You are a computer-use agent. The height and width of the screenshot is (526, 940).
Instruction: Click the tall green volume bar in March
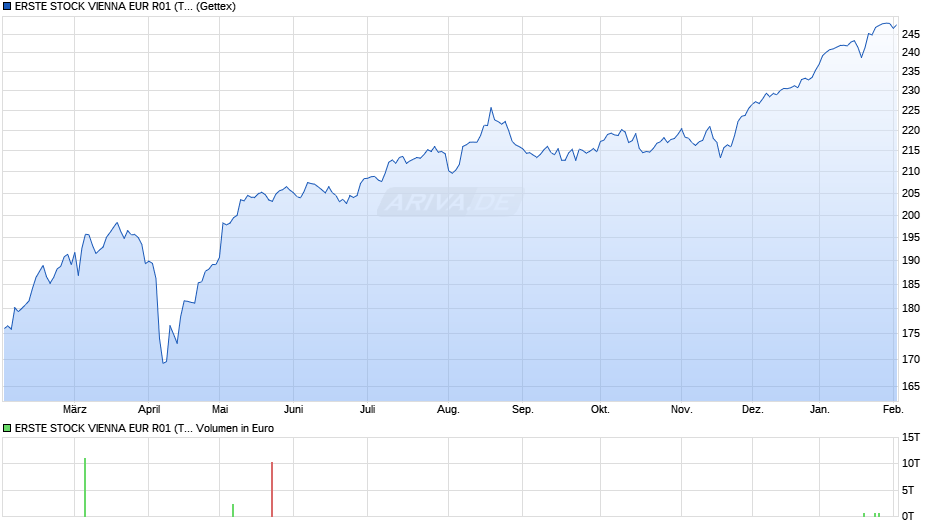pyautogui.click(x=85, y=487)
